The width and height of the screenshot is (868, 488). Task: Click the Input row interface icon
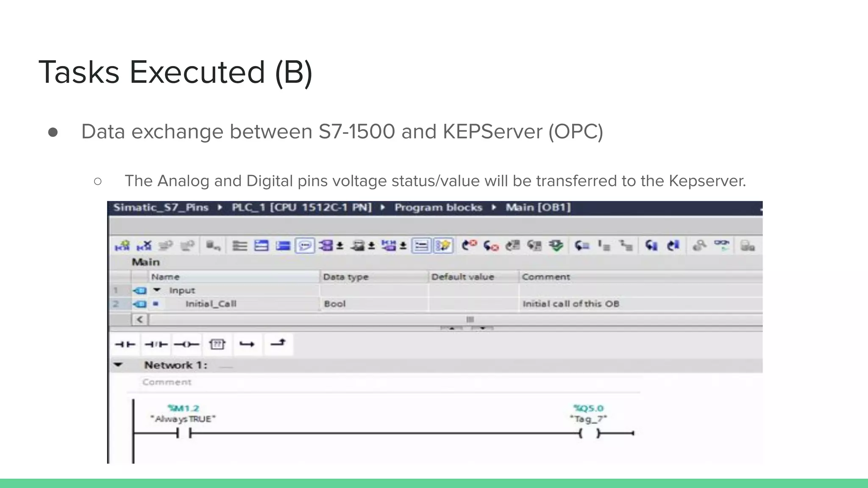coord(139,291)
